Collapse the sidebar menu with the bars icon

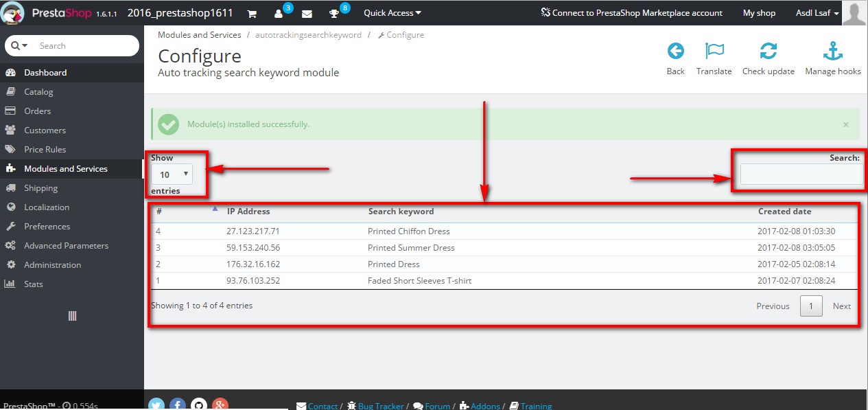tap(72, 316)
